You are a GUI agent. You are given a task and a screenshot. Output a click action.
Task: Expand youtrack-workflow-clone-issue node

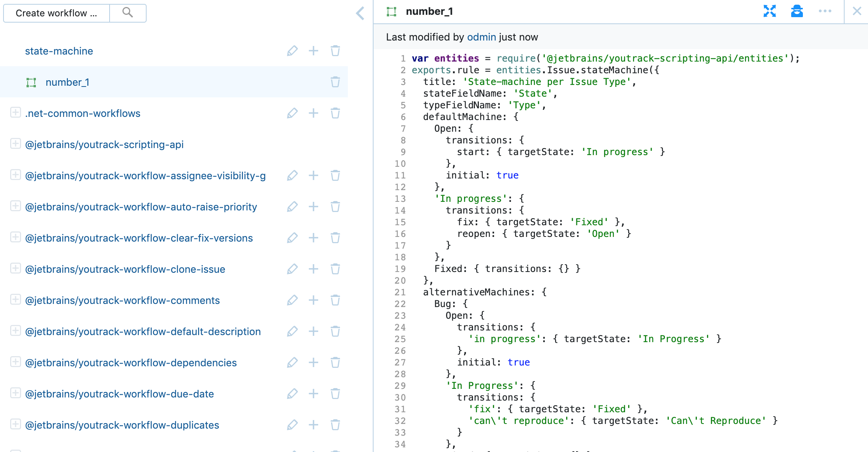tap(15, 269)
